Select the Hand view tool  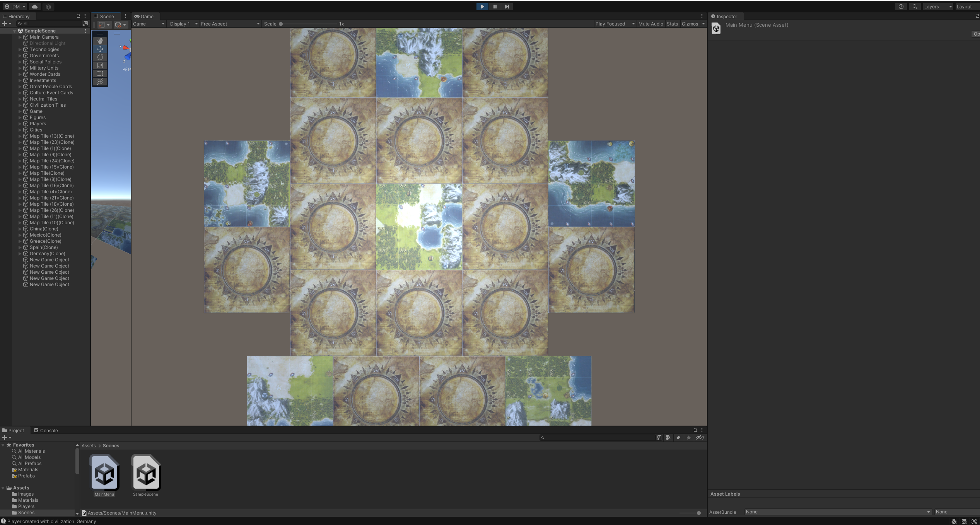(100, 41)
